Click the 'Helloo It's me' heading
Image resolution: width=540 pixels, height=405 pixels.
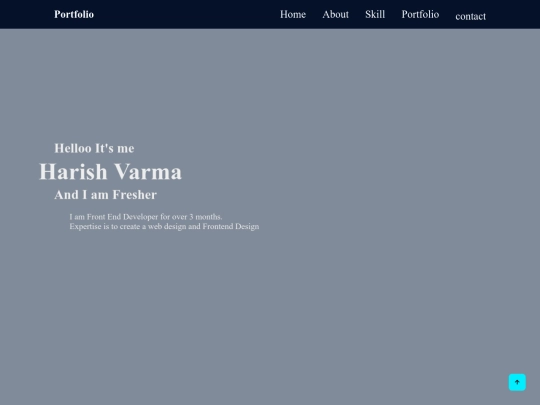pos(94,148)
